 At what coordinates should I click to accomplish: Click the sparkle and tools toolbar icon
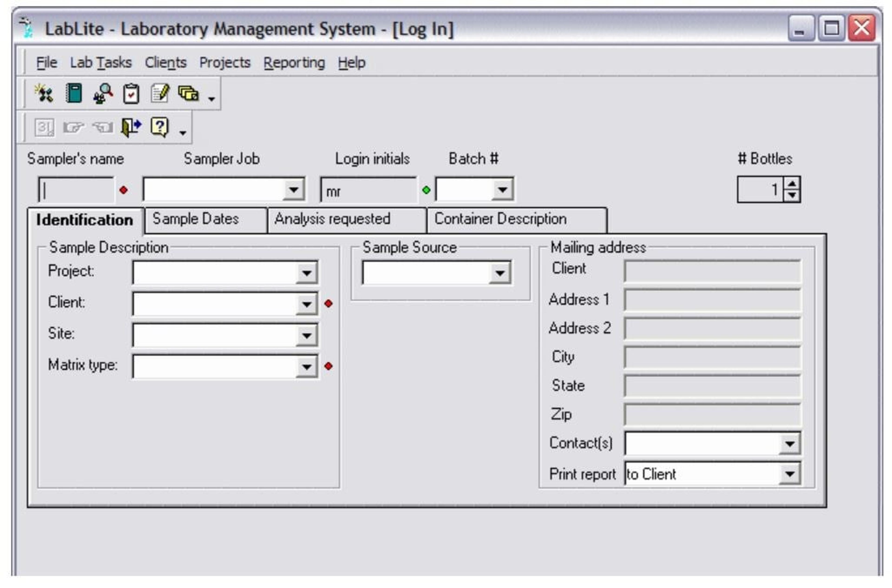44,93
